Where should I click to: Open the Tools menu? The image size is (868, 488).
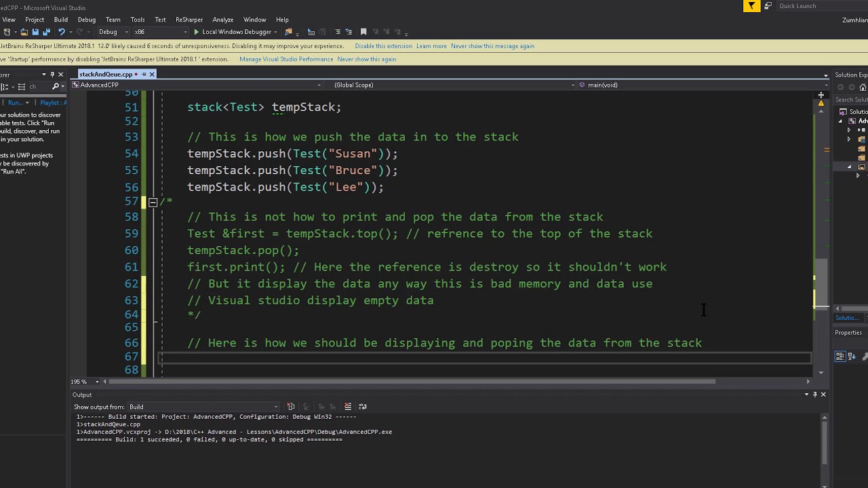[x=138, y=20]
